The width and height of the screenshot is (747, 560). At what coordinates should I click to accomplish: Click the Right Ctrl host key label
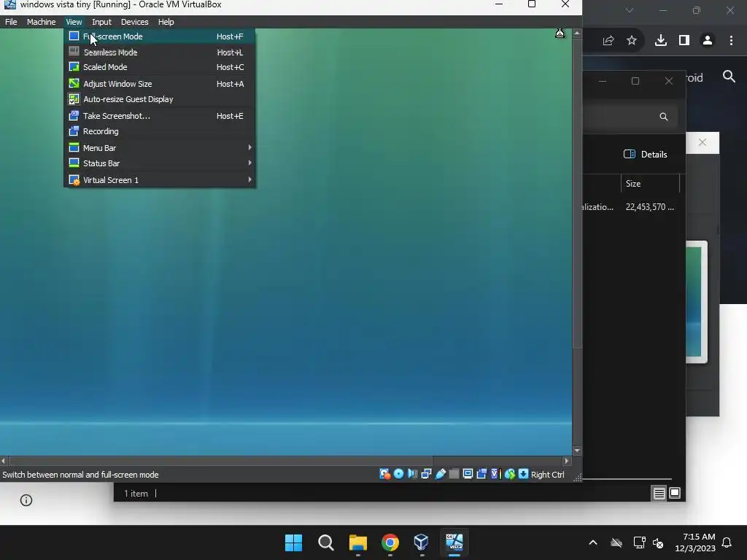point(547,475)
